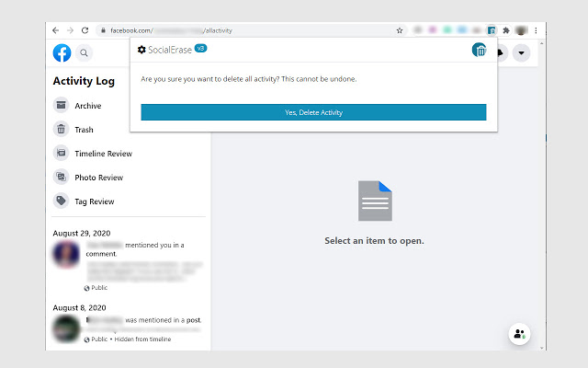Open Timeline Review section

pyautogui.click(x=103, y=154)
